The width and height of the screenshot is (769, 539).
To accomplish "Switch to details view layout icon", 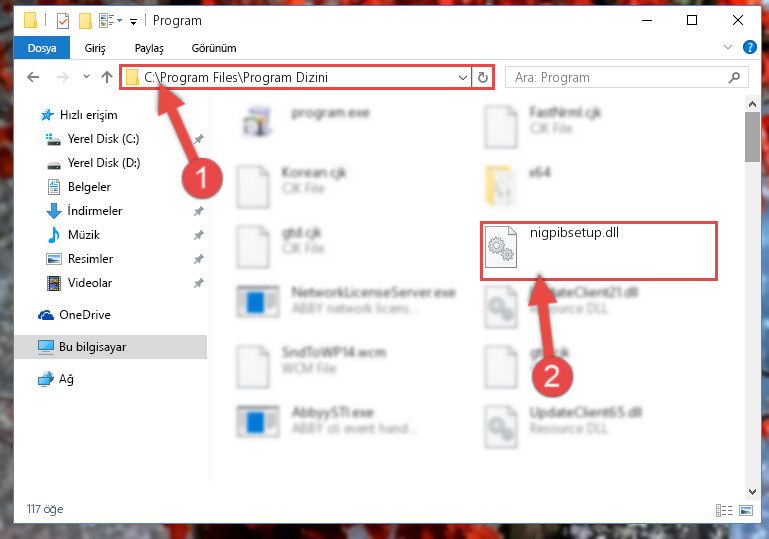I will coord(724,511).
